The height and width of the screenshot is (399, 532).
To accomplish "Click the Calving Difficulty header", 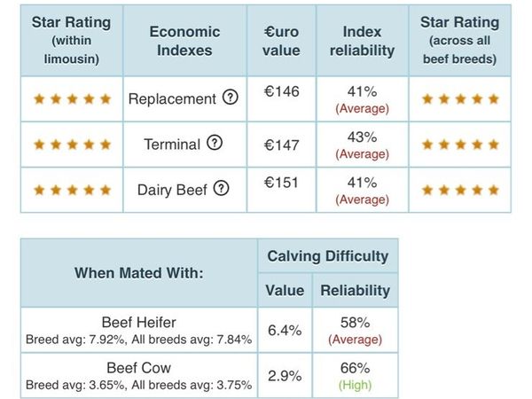I will point(328,256).
